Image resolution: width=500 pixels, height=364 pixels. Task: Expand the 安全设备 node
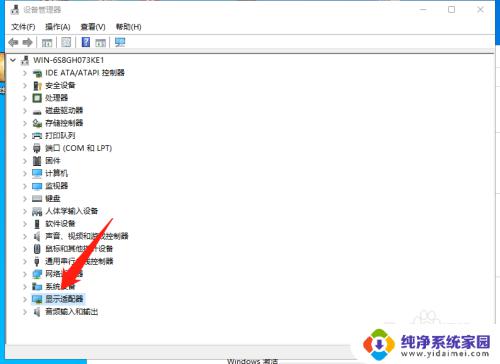25,86
